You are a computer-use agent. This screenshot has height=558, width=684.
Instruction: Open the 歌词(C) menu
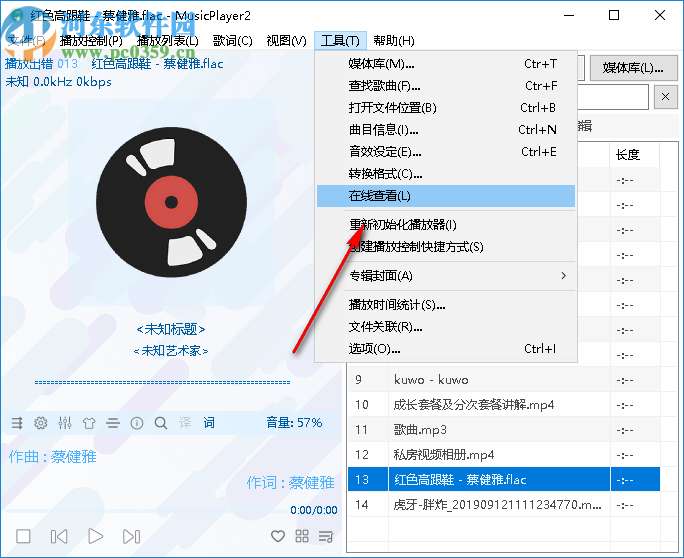click(x=233, y=41)
